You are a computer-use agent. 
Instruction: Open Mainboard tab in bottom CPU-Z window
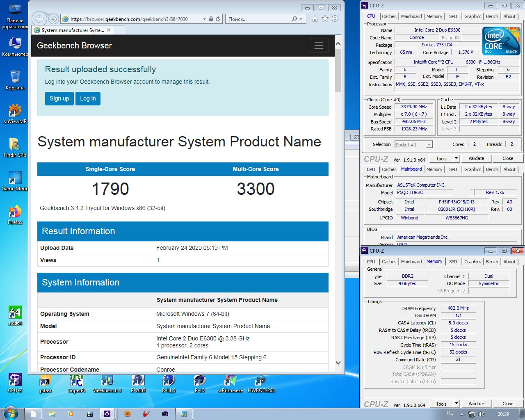[x=411, y=262]
